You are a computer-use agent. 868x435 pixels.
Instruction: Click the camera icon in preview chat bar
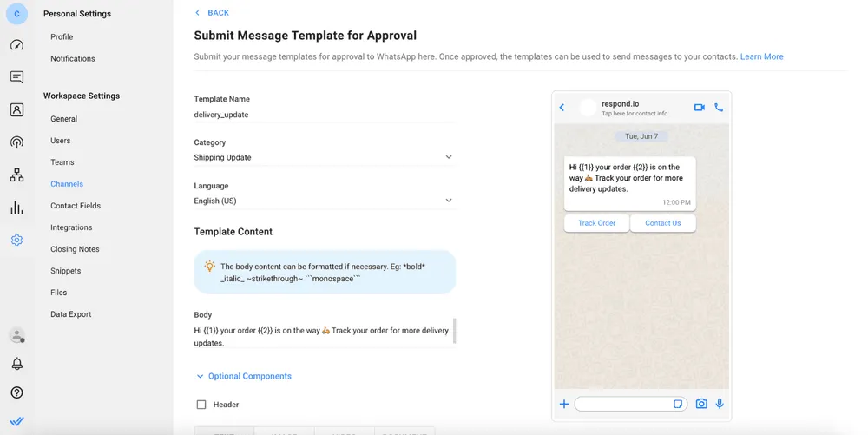(x=700, y=404)
